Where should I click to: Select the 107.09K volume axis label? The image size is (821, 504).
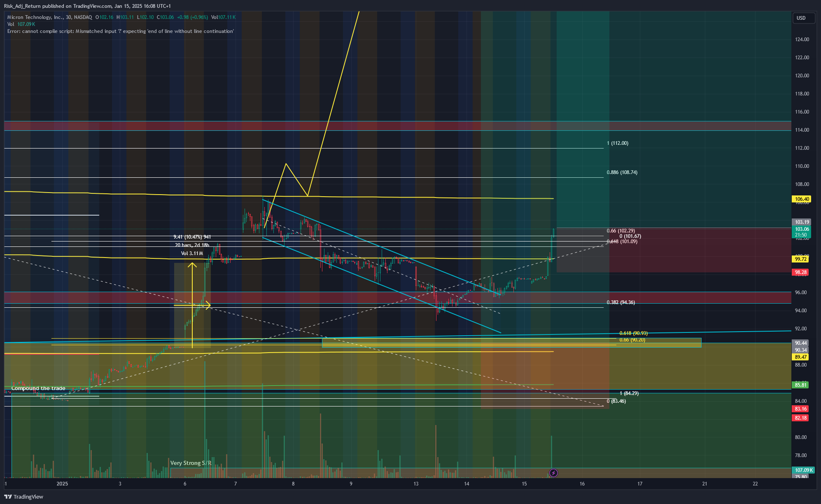(x=803, y=470)
